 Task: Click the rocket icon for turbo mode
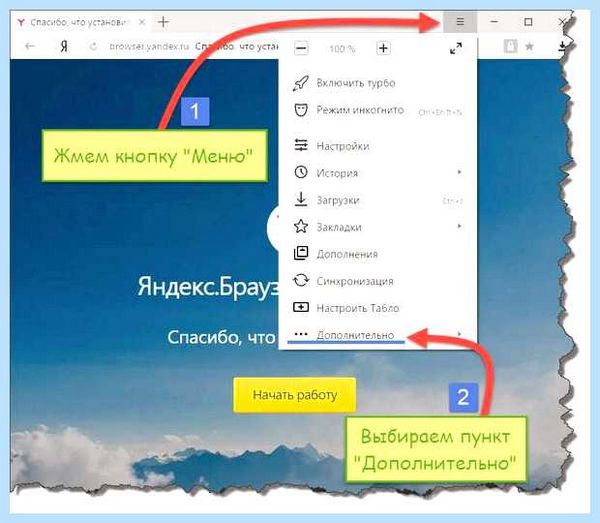[301, 83]
